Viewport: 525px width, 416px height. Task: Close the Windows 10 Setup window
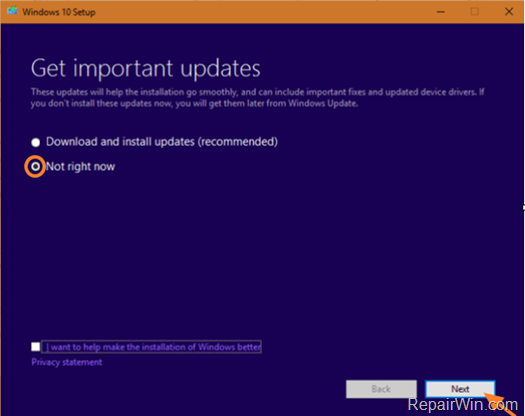pos(509,12)
